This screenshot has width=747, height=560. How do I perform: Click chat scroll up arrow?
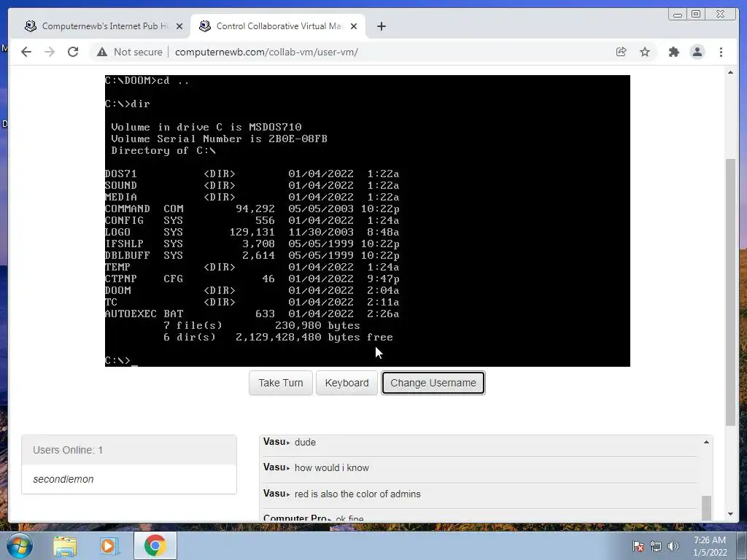point(706,443)
